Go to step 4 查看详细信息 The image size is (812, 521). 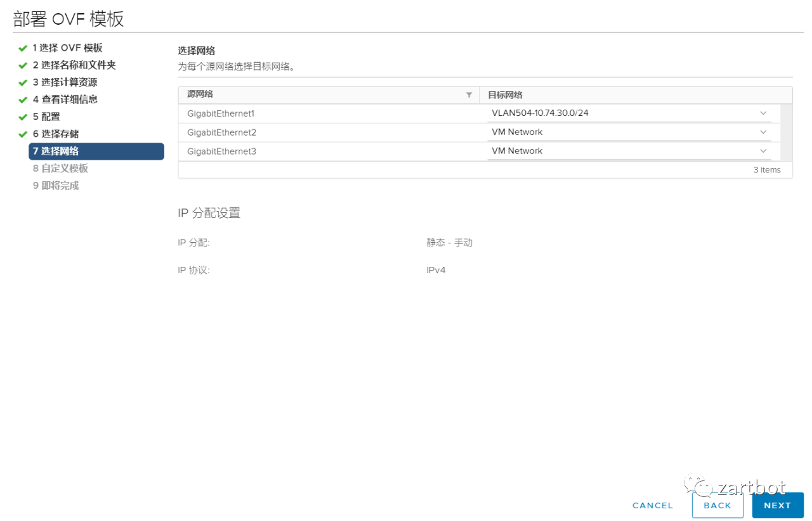[x=65, y=100]
